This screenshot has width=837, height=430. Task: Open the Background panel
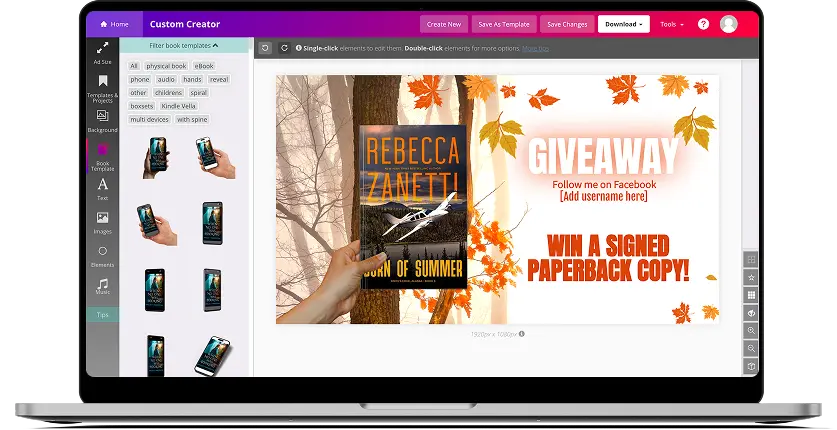click(x=102, y=121)
